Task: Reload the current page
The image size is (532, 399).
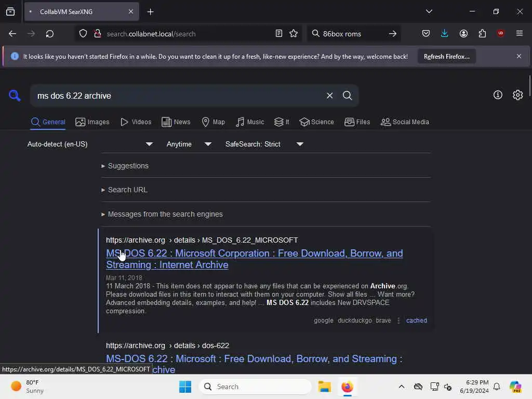Action: (49, 34)
